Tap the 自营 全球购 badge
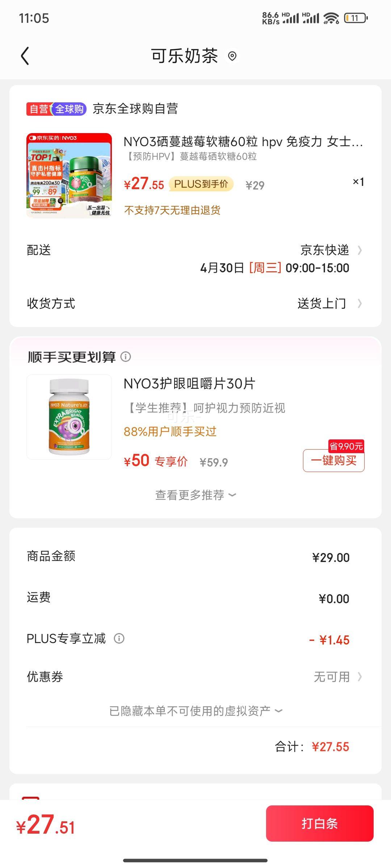The width and height of the screenshot is (391, 868). click(56, 109)
